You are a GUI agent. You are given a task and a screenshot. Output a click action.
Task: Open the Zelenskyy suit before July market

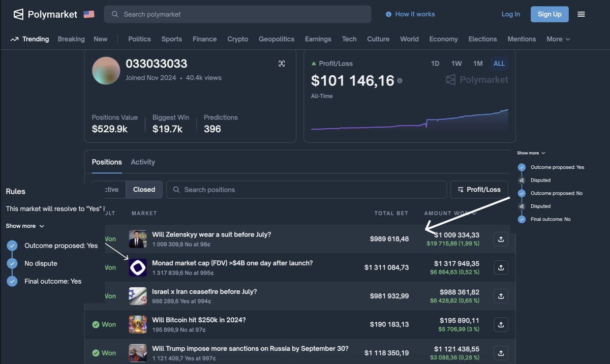click(211, 234)
